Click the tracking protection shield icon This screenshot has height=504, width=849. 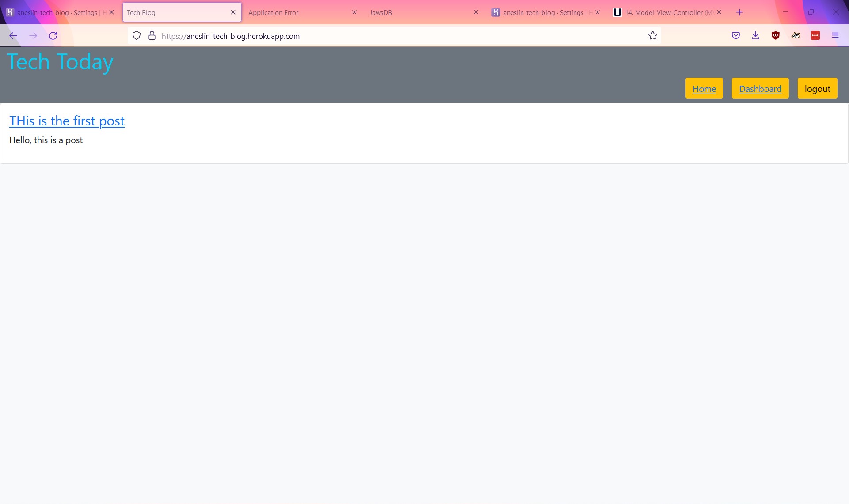tap(137, 36)
